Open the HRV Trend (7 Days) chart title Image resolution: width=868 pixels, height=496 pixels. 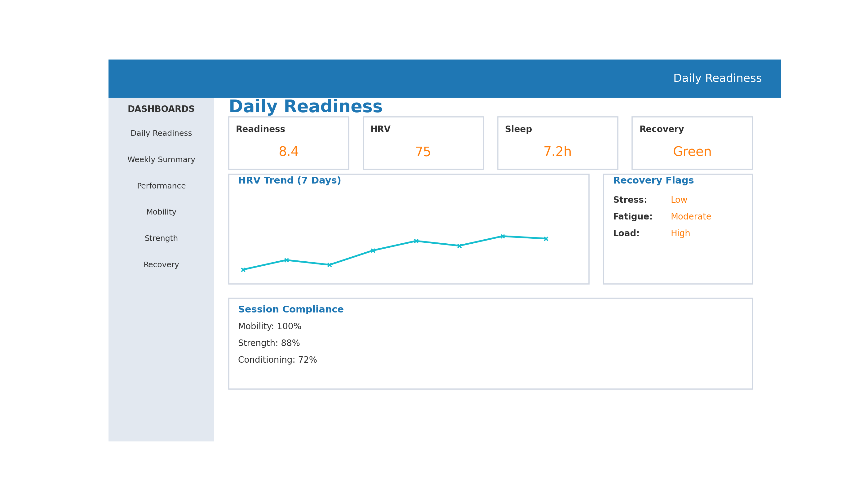[x=290, y=180]
